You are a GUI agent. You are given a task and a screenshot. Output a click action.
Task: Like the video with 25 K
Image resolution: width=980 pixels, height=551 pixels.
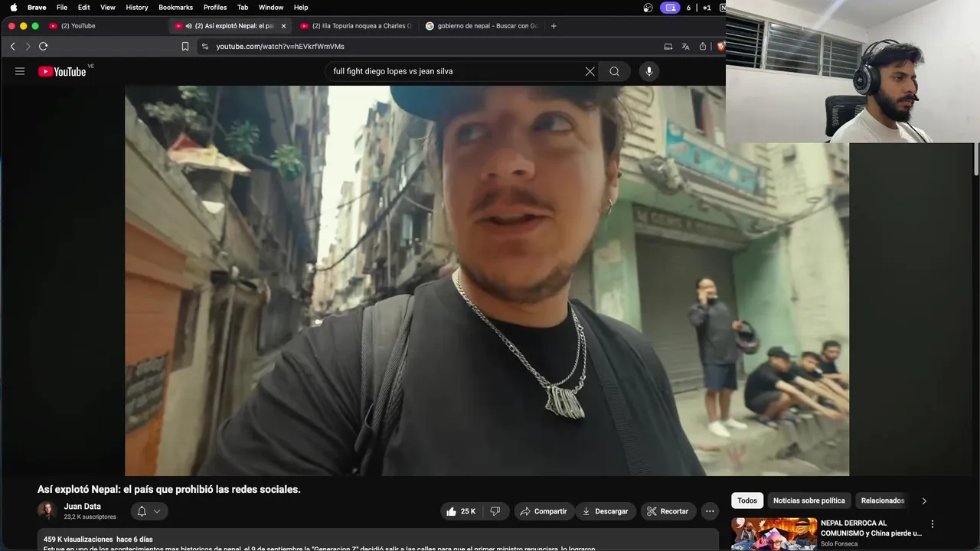pyautogui.click(x=461, y=511)
